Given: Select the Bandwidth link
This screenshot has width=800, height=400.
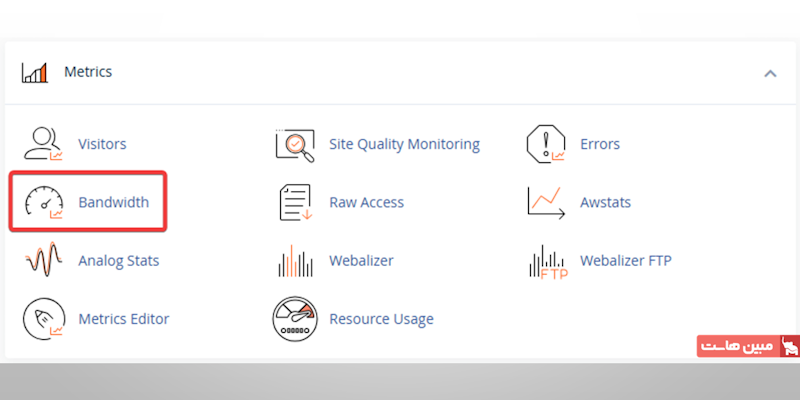Looking at the screenshot, I should tap(113, 202).
